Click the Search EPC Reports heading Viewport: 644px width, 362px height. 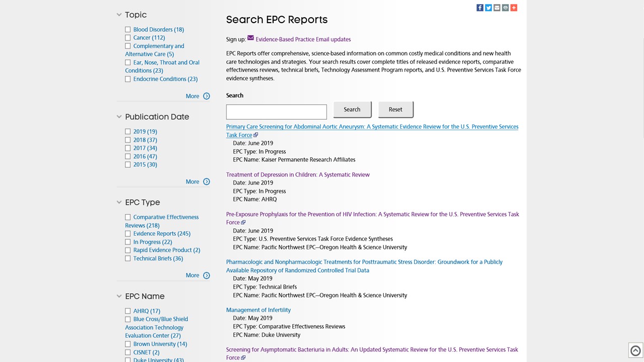[277, 20]
